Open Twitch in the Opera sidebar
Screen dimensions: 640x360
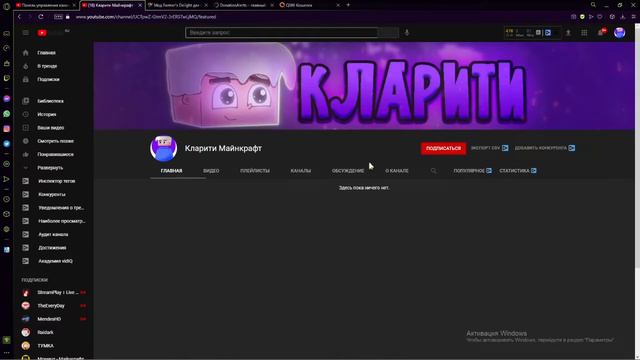coord(7,78)
